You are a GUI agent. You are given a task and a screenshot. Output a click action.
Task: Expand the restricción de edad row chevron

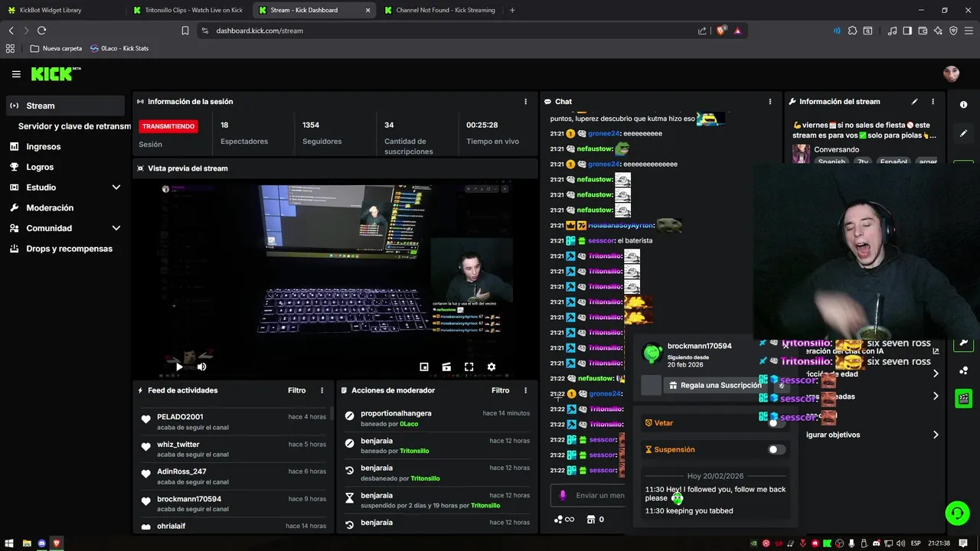click(x=936, y=373)
